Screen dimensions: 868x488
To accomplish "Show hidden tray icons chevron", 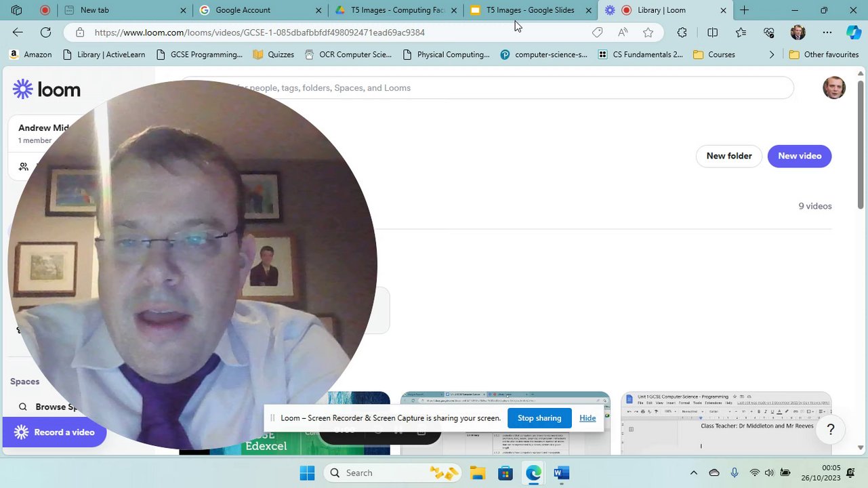I will 693,472.
